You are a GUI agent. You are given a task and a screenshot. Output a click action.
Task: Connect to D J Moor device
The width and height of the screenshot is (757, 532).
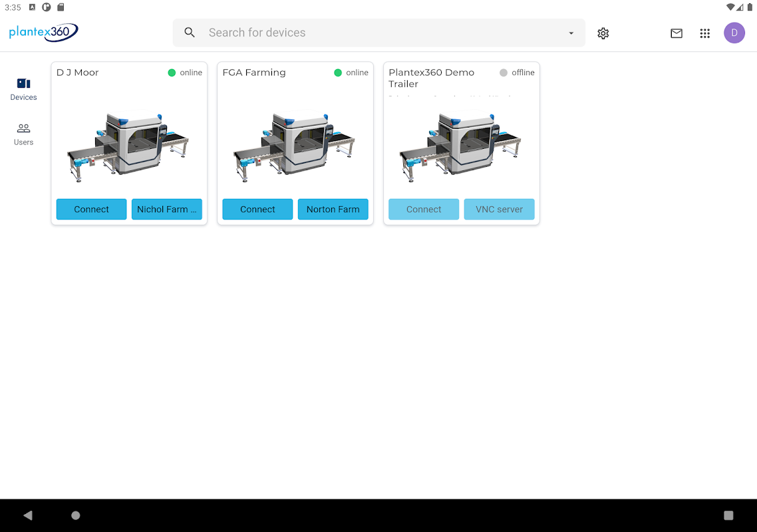(91, 209)
